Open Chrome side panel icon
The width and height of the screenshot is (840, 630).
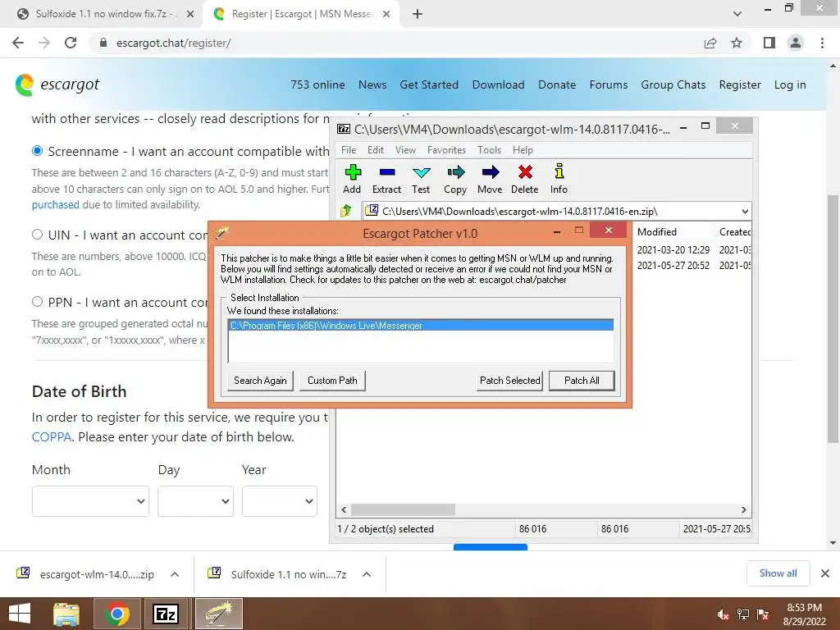pos(769,43)
